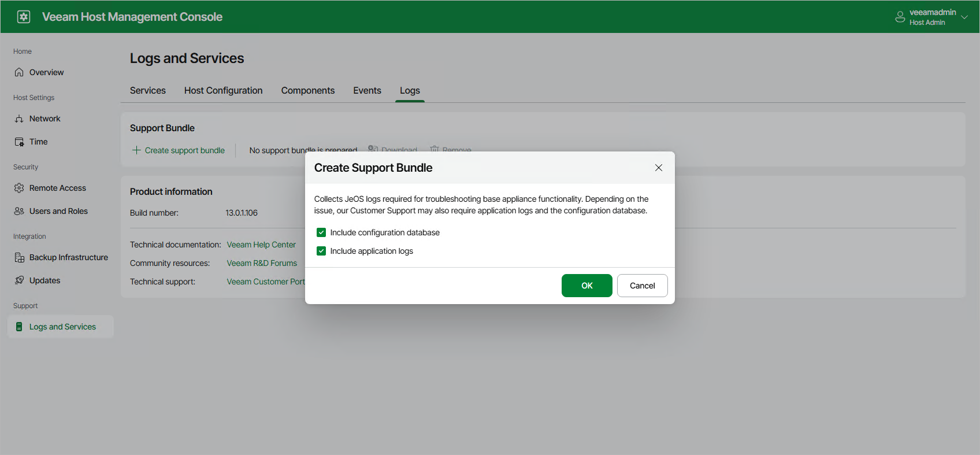Click build number value 13.0.1.106

pyautogui.click(x=242, y=213)
